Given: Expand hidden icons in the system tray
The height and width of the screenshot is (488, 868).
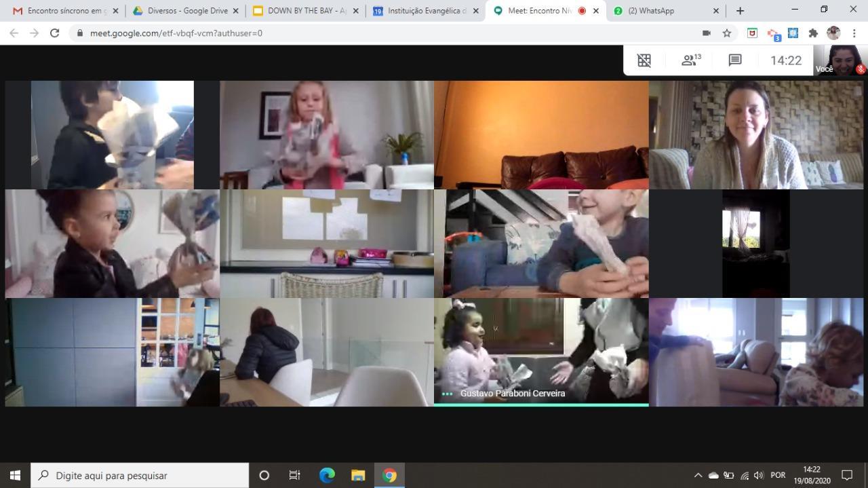Looking at the screenshot, I should click(698, 475).
